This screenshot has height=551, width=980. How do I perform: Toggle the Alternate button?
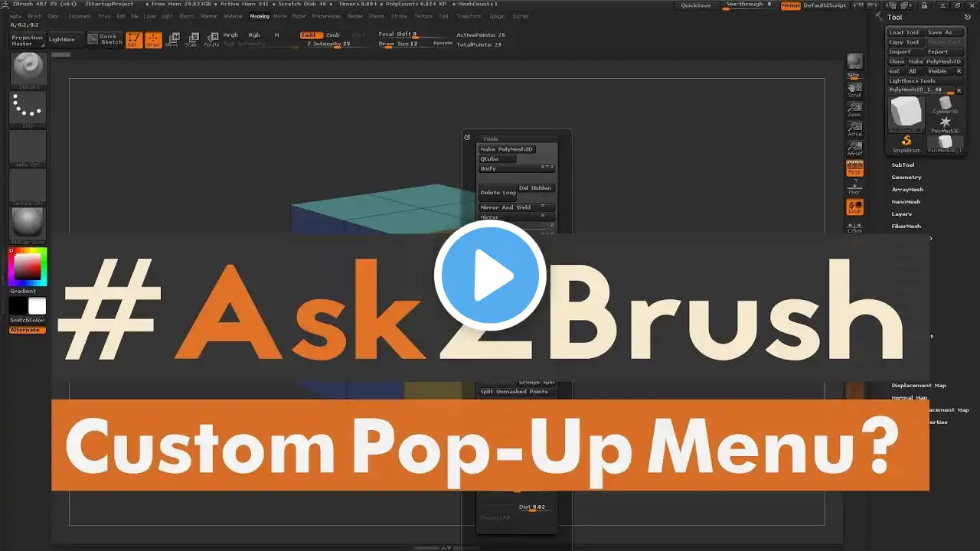28,330
